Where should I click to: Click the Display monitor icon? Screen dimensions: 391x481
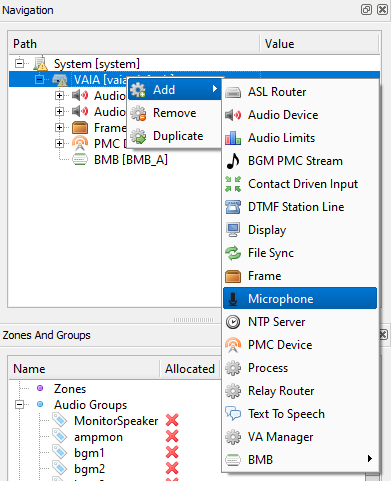tap(233, 230)
